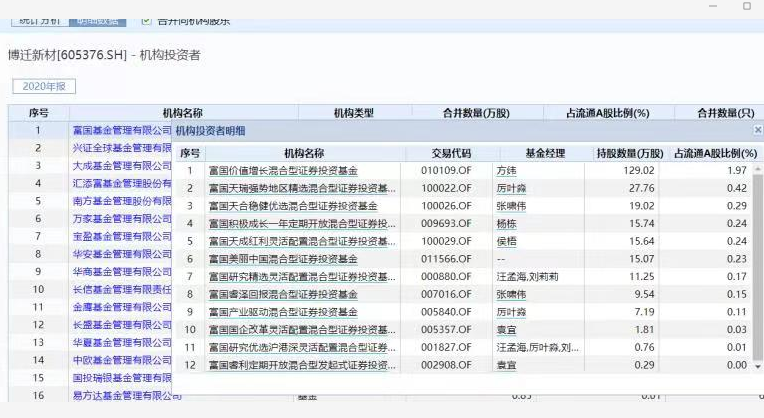Open 汇添富基金管理股份 institution link
764x418 pixels.
pyautogui.click(x=122, y=183)
